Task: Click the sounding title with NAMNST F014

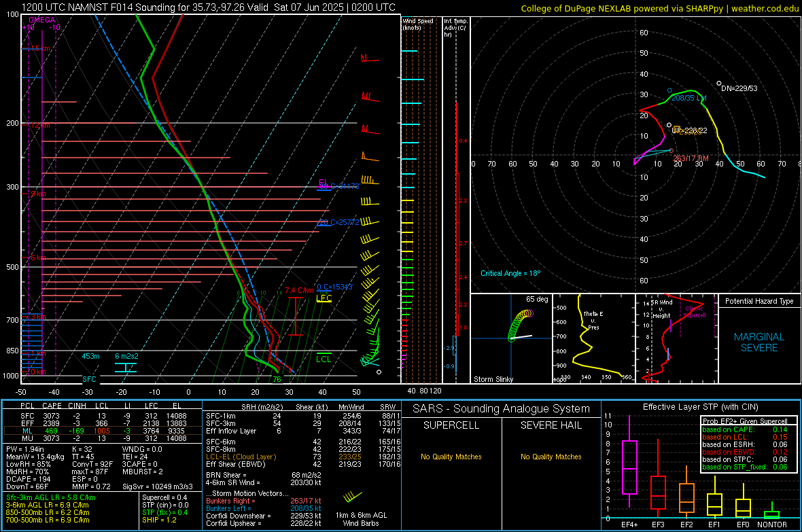Action: (x=209, y=7)
